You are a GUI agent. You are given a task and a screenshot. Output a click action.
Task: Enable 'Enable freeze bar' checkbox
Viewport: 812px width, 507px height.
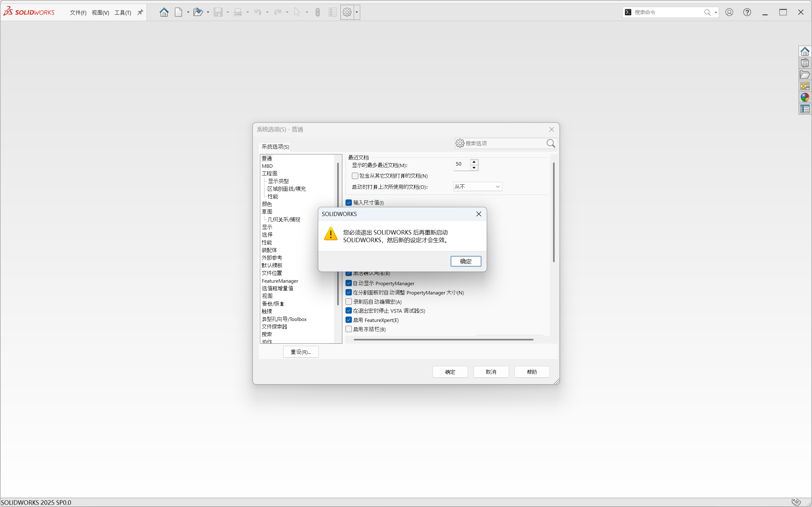[x=349, y=329]
